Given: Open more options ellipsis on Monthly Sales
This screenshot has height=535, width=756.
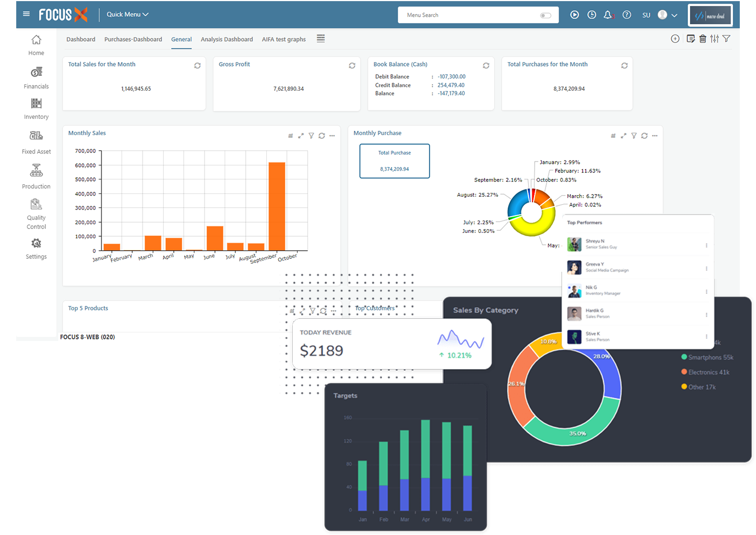Looking at the screenshot, I should tap(332, 136).
